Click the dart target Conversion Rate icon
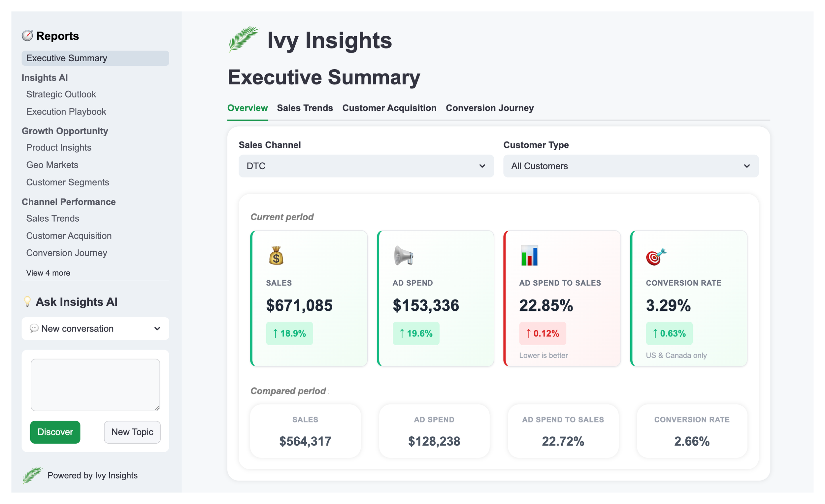This screenshot has width=825, height=504. pyautogui.click(x=656, y=257)
